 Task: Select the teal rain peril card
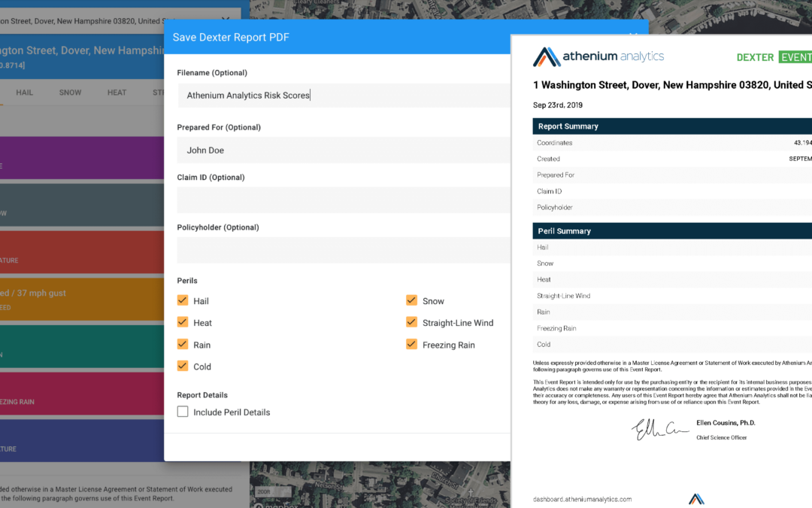[82, 347]
